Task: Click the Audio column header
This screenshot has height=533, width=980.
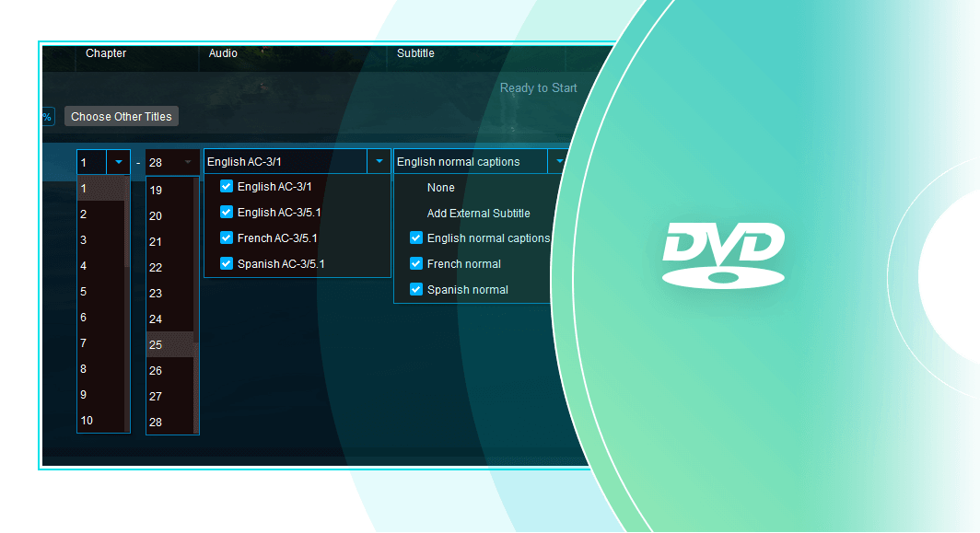Action: click(x=223, y=52)
